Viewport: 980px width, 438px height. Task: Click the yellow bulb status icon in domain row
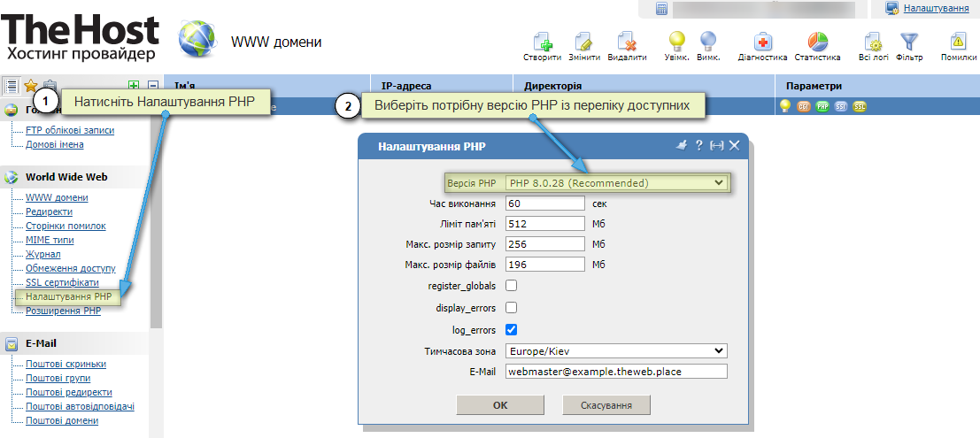pyautogui.click(x=785, y=106)
